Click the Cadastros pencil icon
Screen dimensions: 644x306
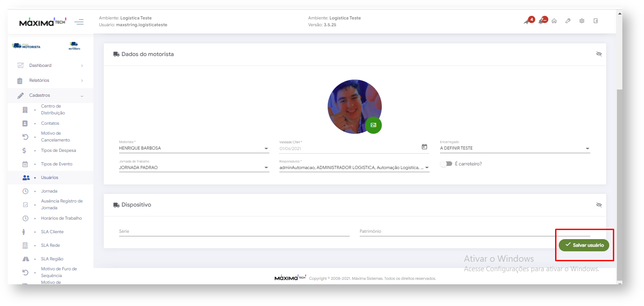(x=20, y=96)
